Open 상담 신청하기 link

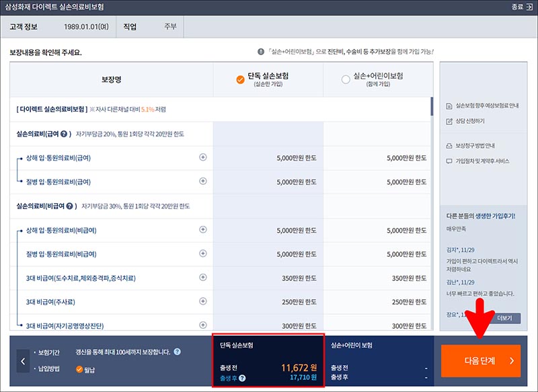pyautogui.click(x=470, y=121)
